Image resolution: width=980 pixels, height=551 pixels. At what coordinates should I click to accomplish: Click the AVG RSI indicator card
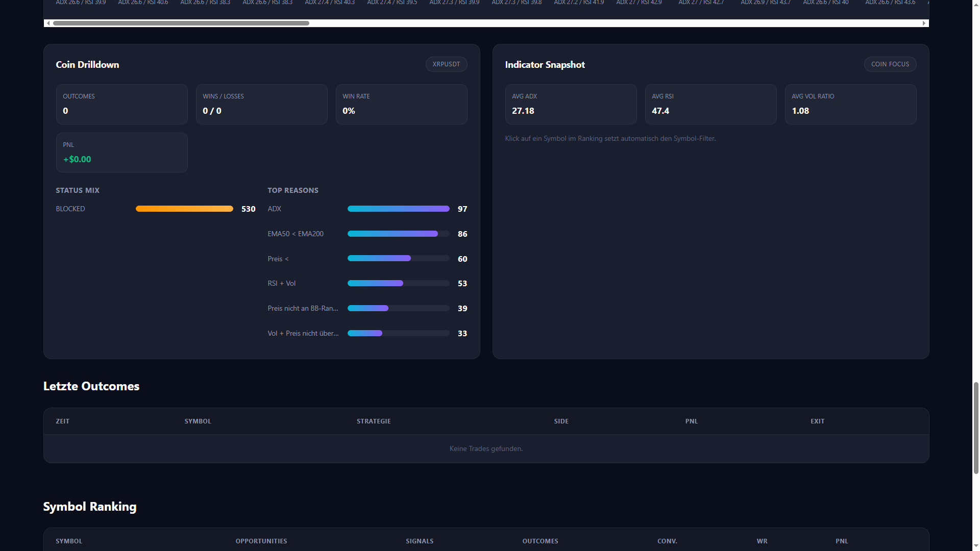[x=710, y=104]
